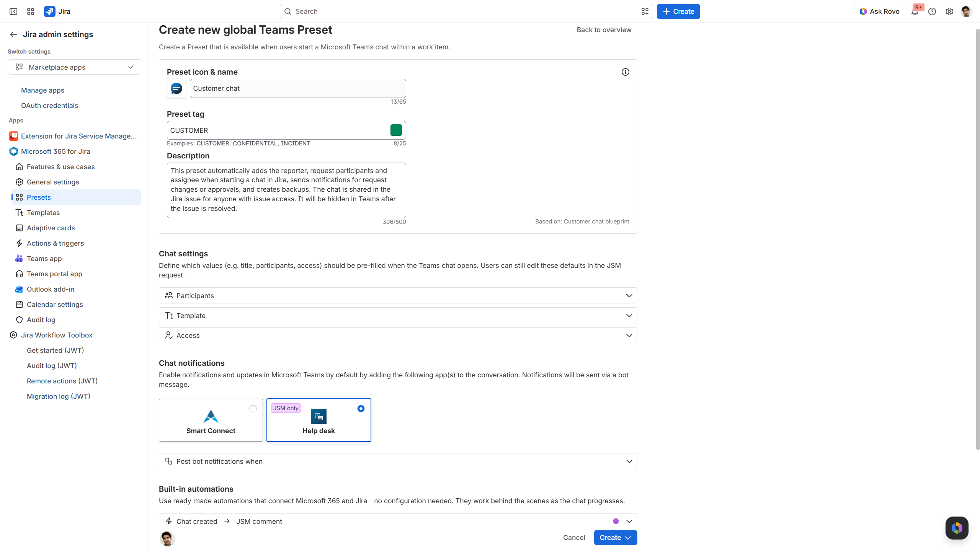Screen dimensions: 980x551
Task: Click the Help desk logo icon
Action: click(318, 416)
